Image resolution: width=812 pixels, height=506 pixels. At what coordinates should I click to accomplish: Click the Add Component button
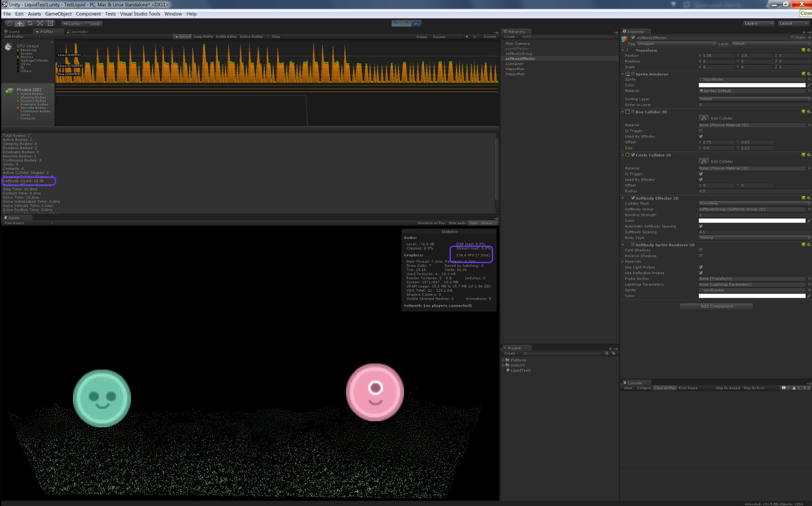(x=716, y=306)
